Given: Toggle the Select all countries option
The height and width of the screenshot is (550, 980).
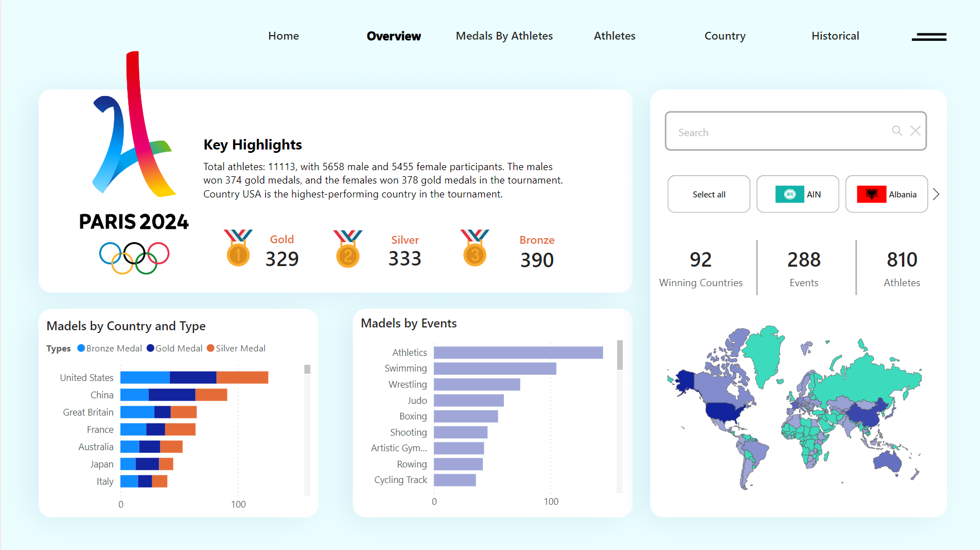Looking at the screenshot, I should tap(709, 194).
